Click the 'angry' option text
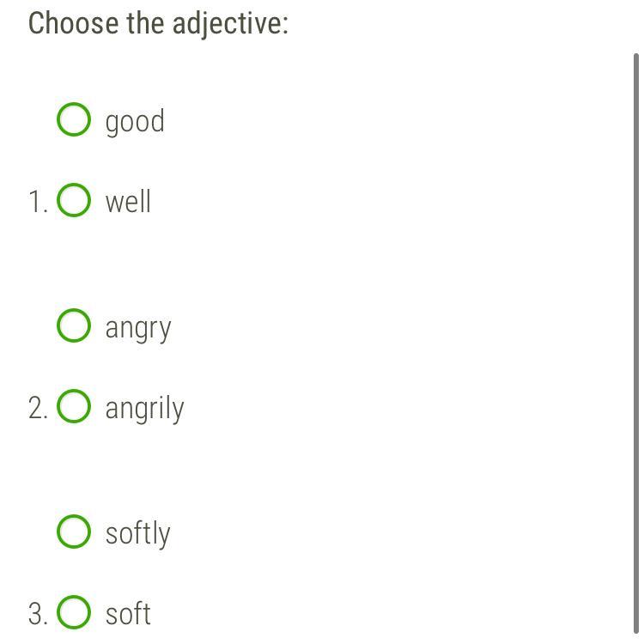 pyautogui.click(x=138, y=327)
